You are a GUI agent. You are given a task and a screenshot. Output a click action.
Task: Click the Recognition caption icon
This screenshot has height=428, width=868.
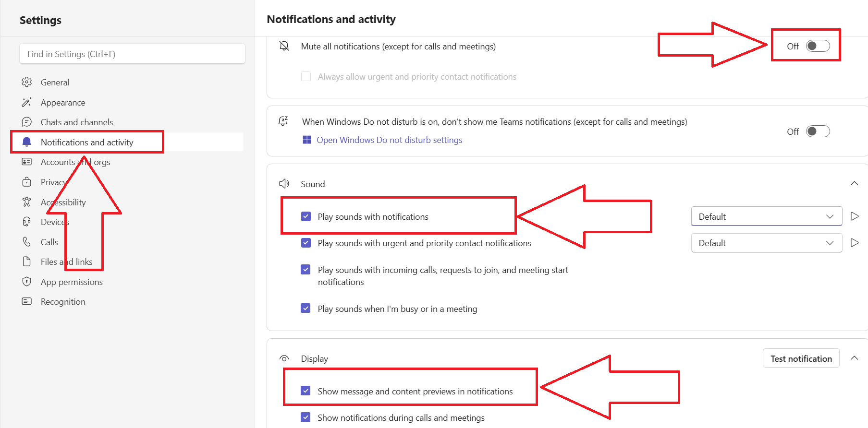tap(27, 301)
